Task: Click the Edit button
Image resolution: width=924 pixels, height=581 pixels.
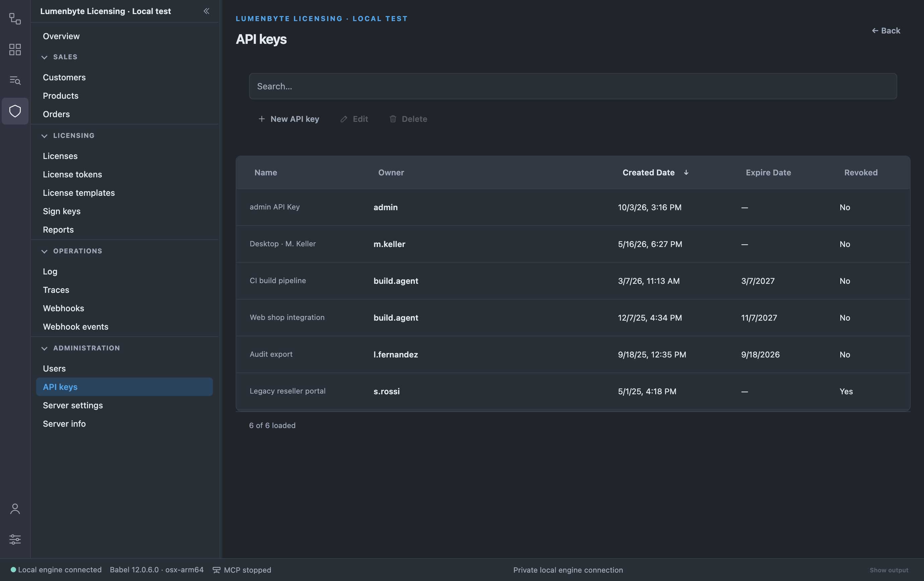Action: click(354, 119)
